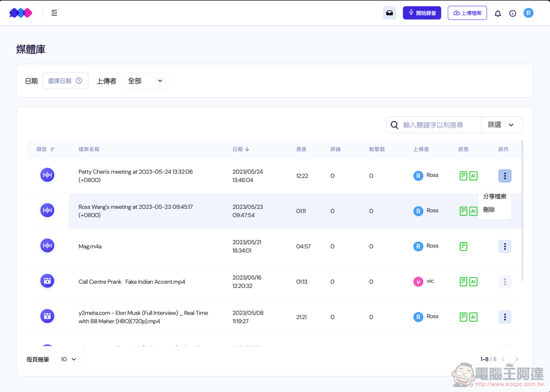Click video type icon of Call Centre Prank

pyautogui.click(x=47, y=281)
